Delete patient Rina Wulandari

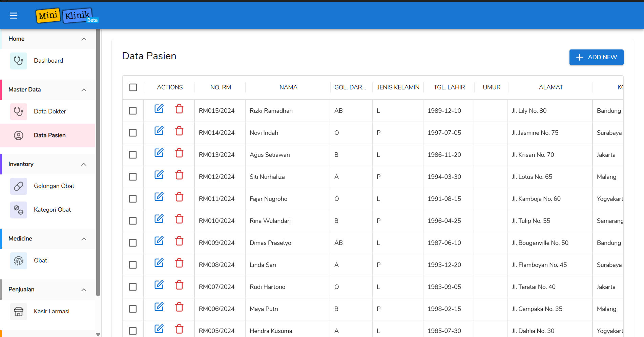click(179, 219)
